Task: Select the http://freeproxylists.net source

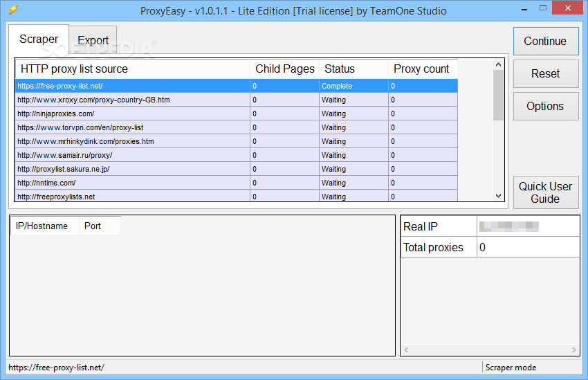Action: [x=237, y=196]
